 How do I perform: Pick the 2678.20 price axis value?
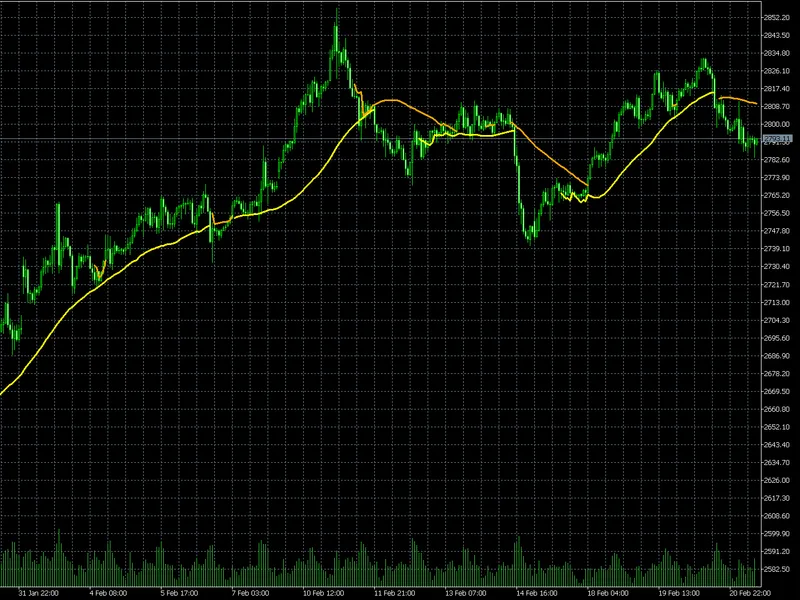click(x=777, y=373)
